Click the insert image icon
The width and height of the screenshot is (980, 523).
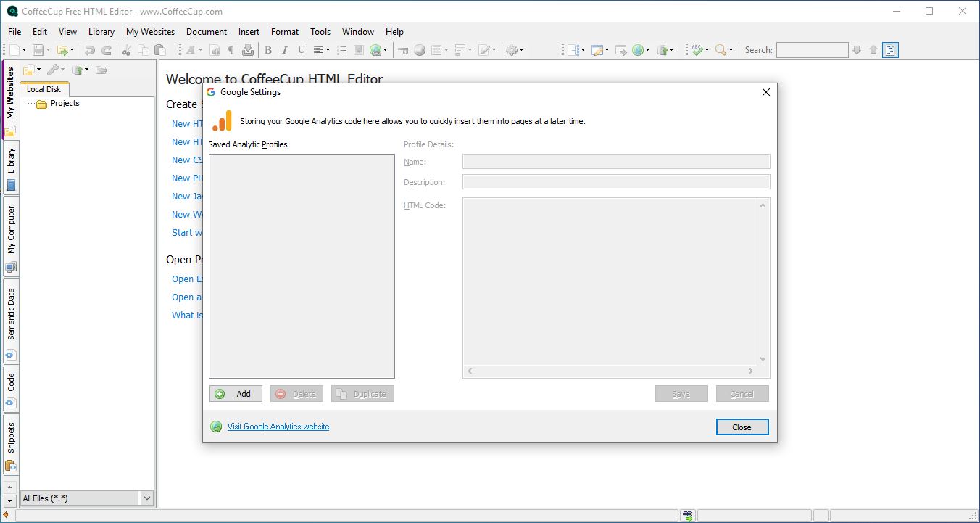(359, 50)
